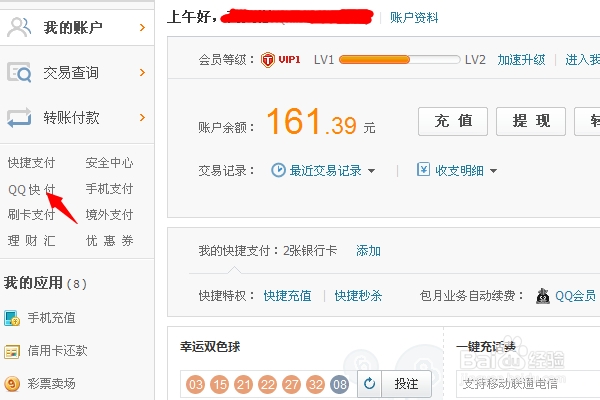Click the 2张银行卡 text
600x400 pixels.
click(310, 251)
